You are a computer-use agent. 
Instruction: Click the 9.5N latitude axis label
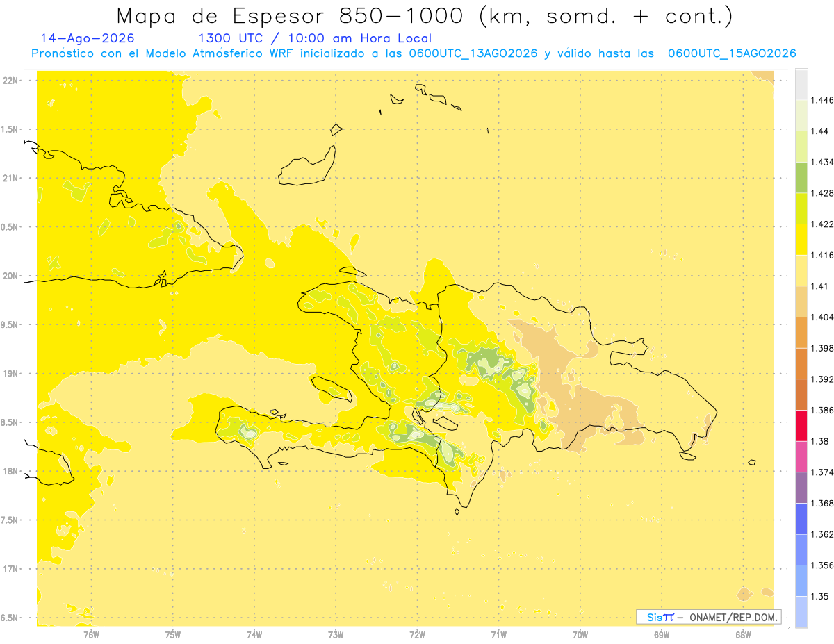pyautogui.click(x=10, y=324)
